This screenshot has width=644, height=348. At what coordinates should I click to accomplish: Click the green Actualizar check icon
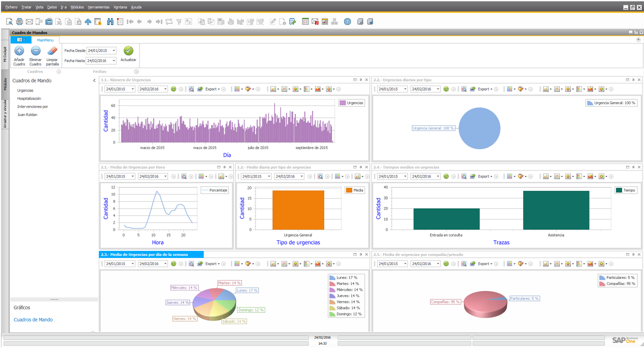pos(128,52)
